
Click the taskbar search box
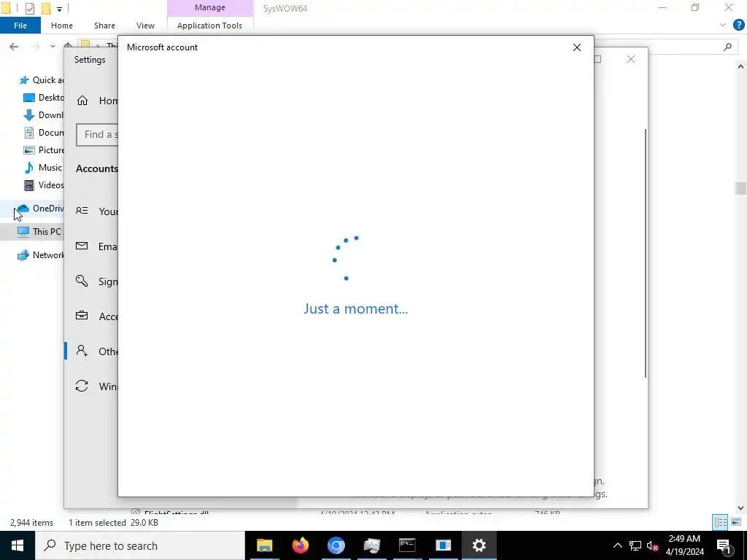(140, 545)
